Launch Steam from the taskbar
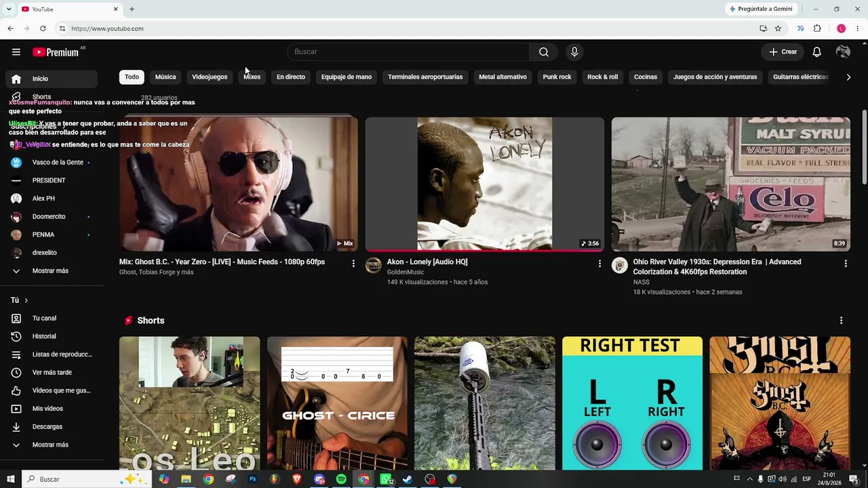 [408, 479]
